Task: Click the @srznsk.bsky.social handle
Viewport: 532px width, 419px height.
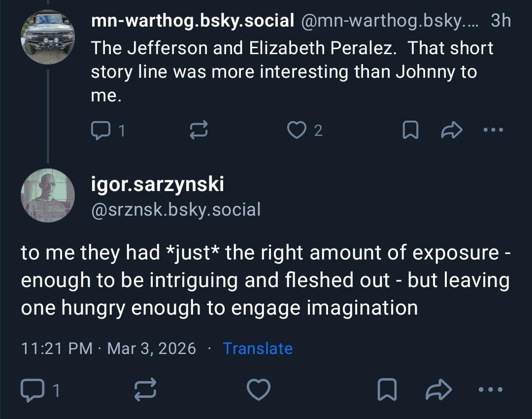Action: (176, 209)
